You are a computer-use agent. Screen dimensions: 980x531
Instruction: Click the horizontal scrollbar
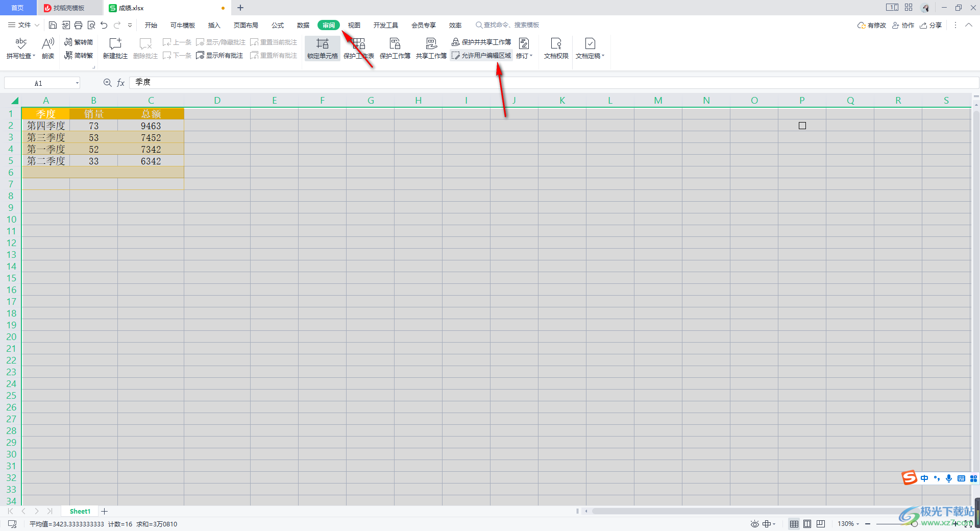point(776,511)
